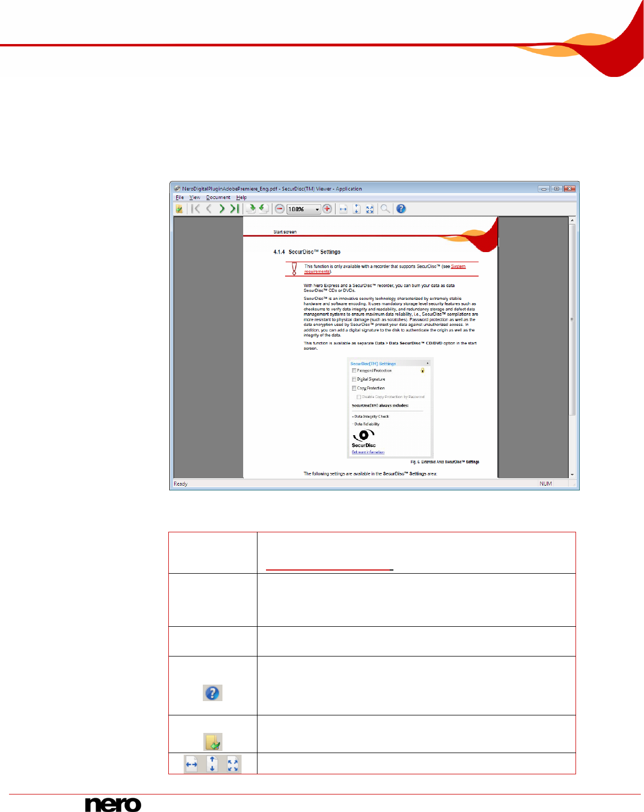Screen dimensions: 644x812
Task: Click the fit-width icon in the table row
Action: [192, 764]
